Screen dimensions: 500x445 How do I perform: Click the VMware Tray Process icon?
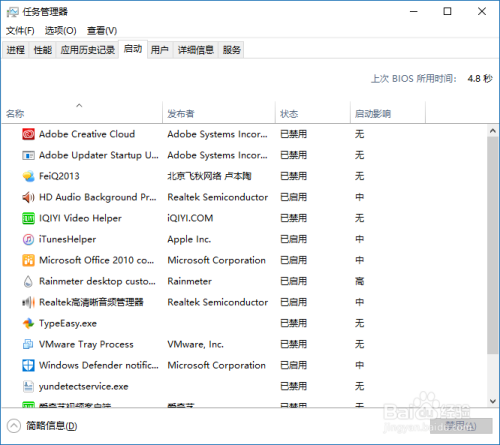click(28, 344)
